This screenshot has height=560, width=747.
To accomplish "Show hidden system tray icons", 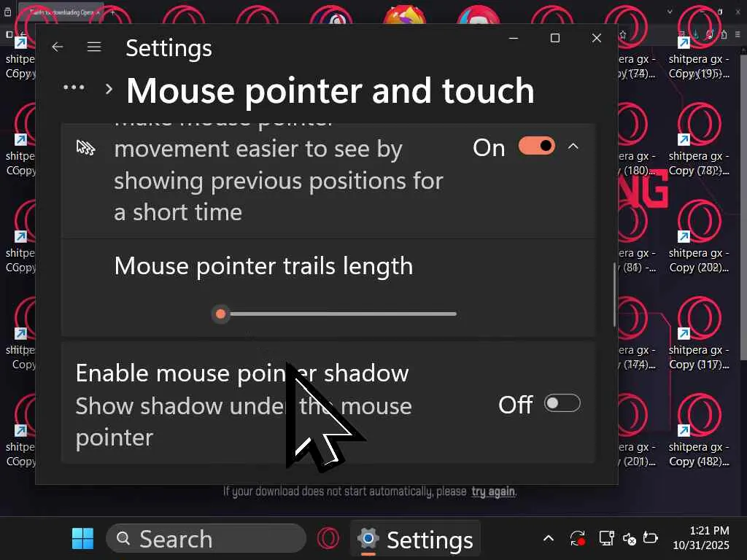I will 549,539.
